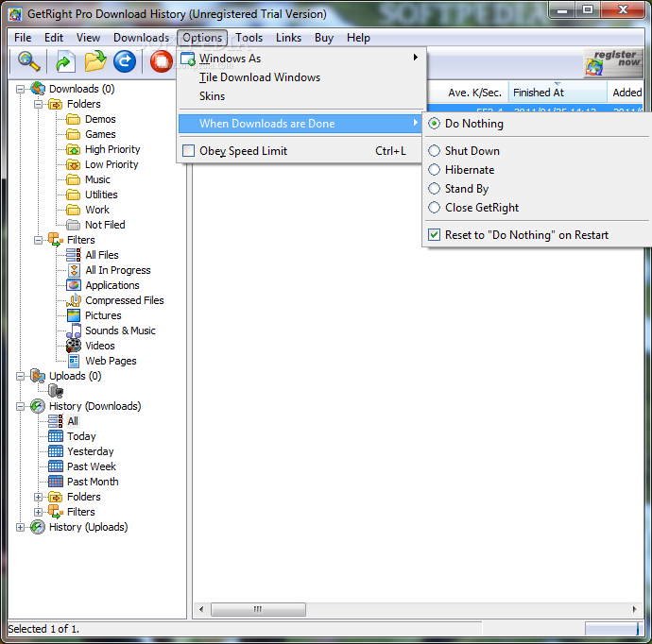Select the Sounds & Music filter icon
The width and height of the screenshot is (652, 644).
point(74,330)
